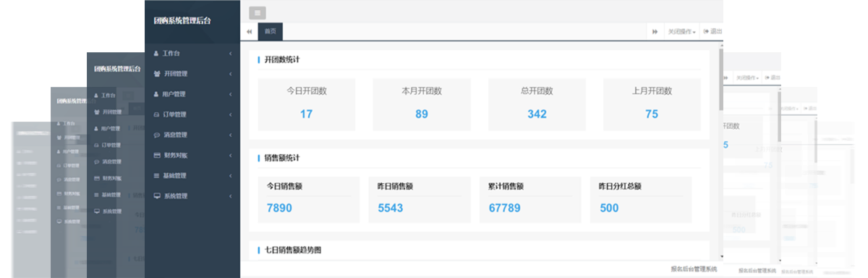The height and width of the screenshot is (278, 868).
Task: Click the 开团数统计 section heading
Action: (x=282, y=59)
